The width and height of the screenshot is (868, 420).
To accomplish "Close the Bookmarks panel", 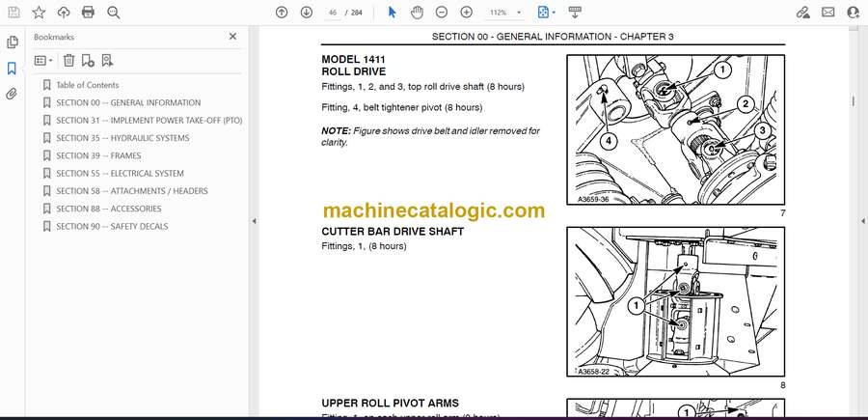I will 233,37.
